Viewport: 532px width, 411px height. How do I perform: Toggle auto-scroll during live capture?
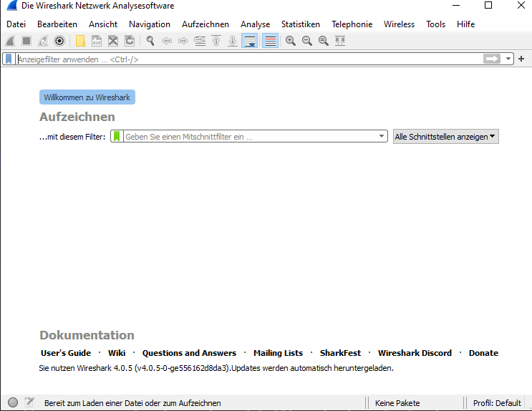point(250,41)
